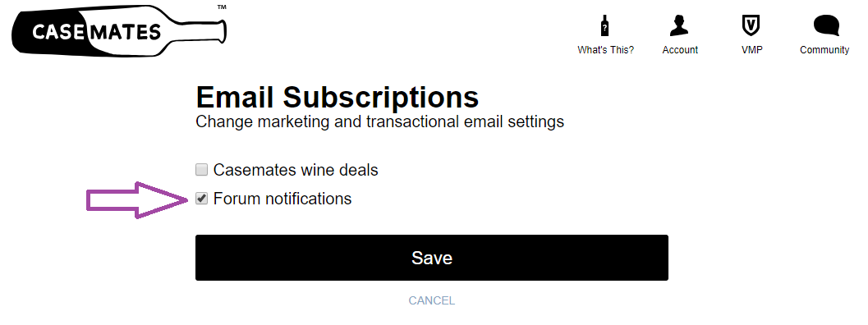Click the Email Subscriptions heading

pyautogui.click(x=338, y=97)
